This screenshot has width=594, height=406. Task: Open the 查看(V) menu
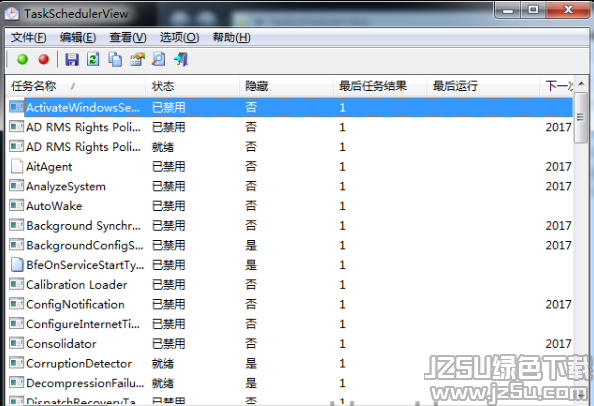point(128,37)
